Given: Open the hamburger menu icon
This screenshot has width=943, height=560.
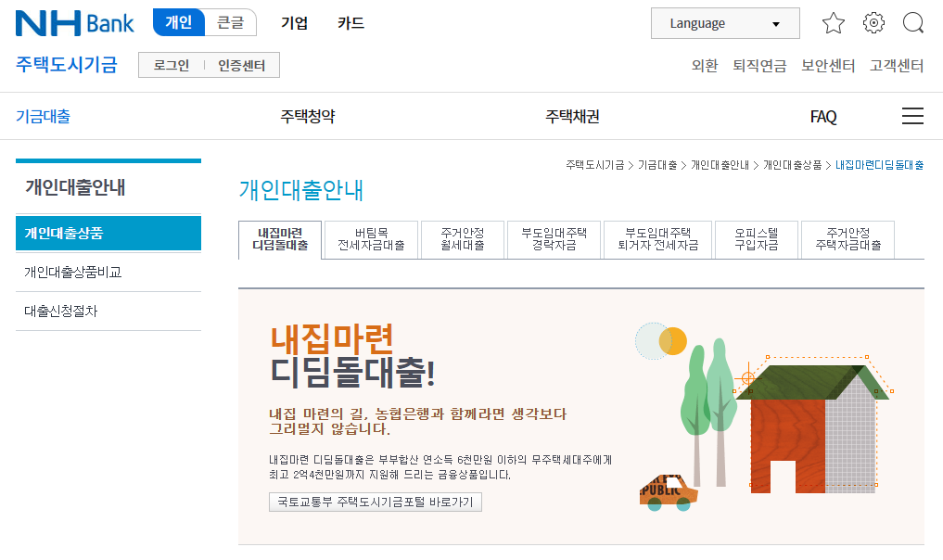Looking at the screenshot, I should 912,115.
